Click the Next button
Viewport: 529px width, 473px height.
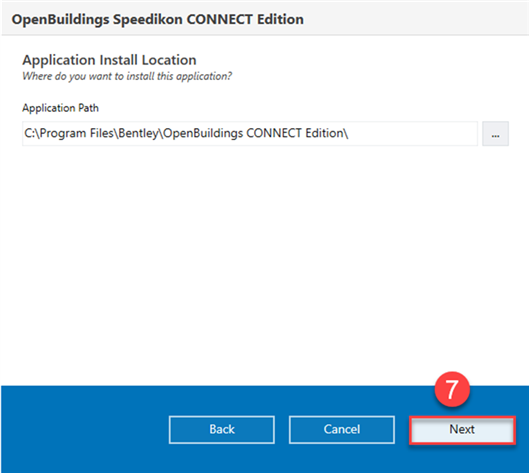[x=462, y=430]
